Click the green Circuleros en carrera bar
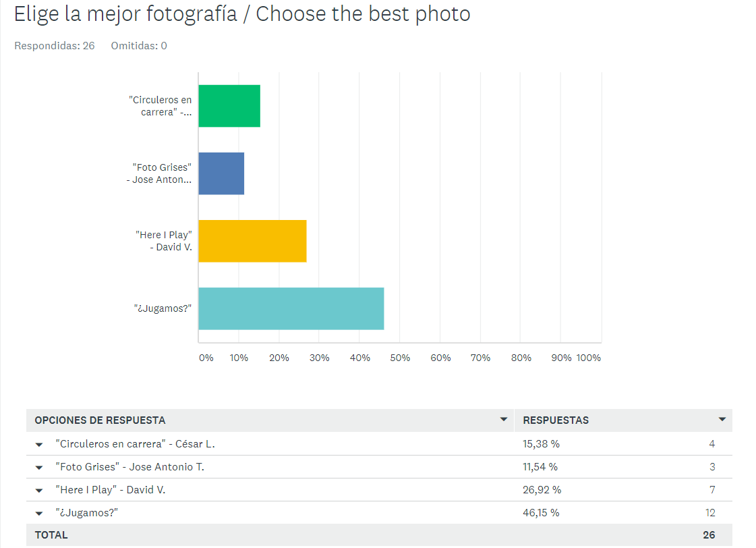756x548 pixels. (x=229, y=106)
